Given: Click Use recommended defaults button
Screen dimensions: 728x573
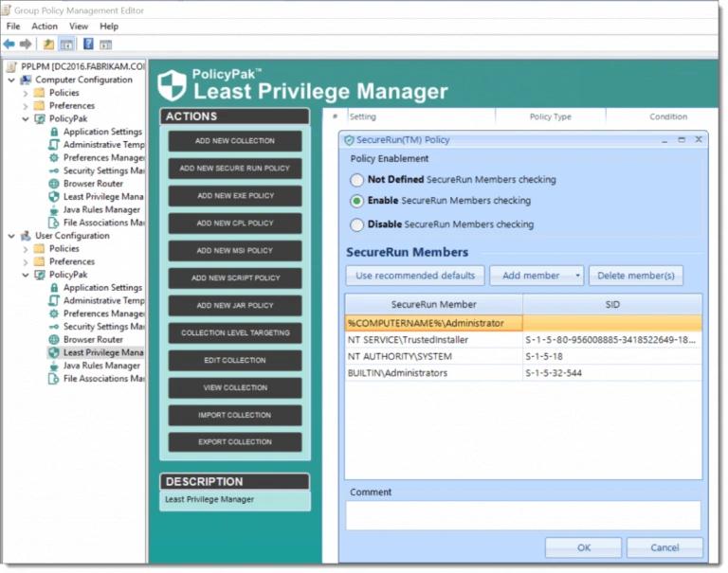Looking at the screenshot, I should pyautogui.click(x=415, y=276).
